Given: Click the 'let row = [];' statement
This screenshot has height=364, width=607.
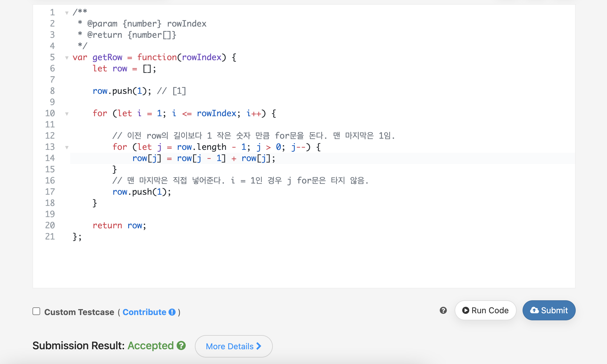Looking at the screenshot, I should click(x=124, y=68).
